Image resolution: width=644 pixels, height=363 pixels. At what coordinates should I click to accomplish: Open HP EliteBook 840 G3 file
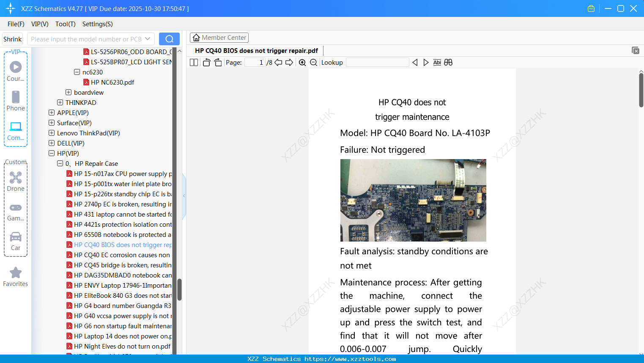click(119, 296)
